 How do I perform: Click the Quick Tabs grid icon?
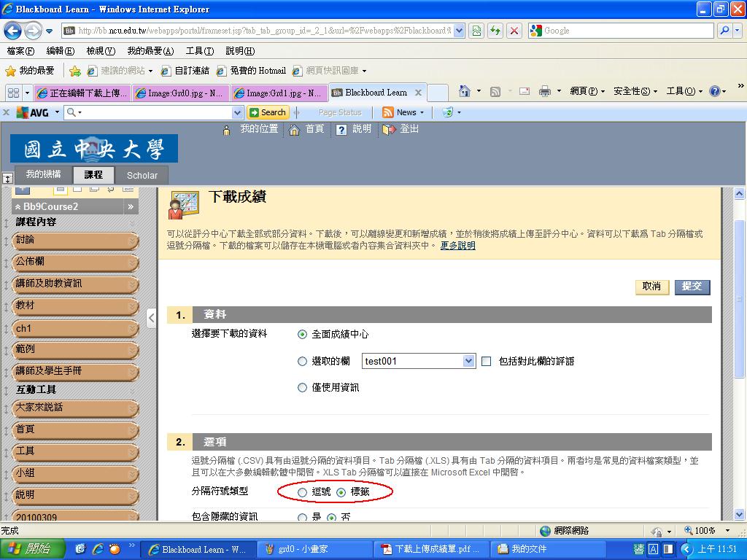(12, 93)
